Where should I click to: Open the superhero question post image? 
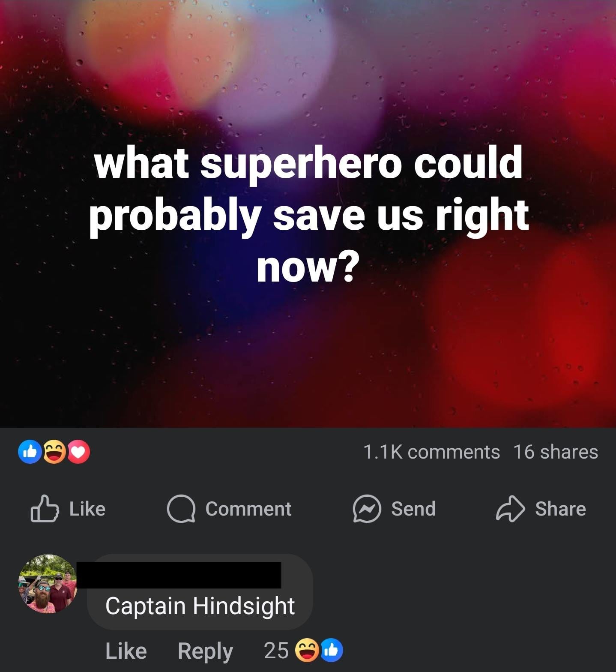[x=308, y=213]
